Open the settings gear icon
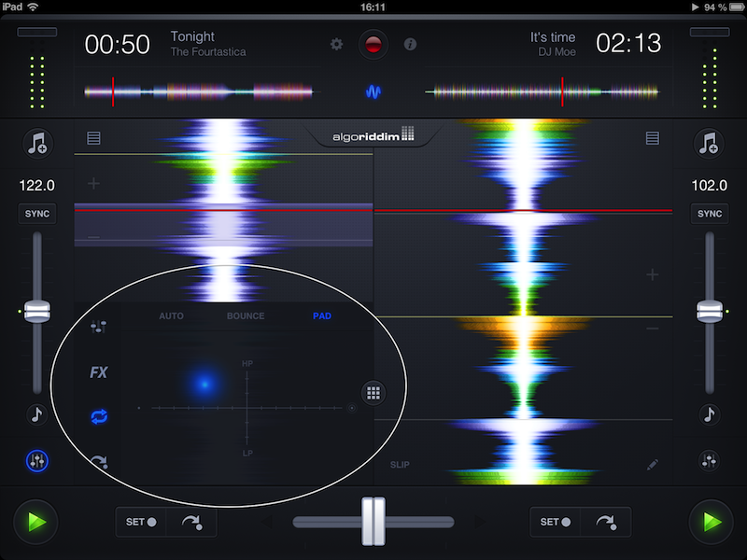Image resolution: width=747 pixels, height=560 pixels. point(337,44)
